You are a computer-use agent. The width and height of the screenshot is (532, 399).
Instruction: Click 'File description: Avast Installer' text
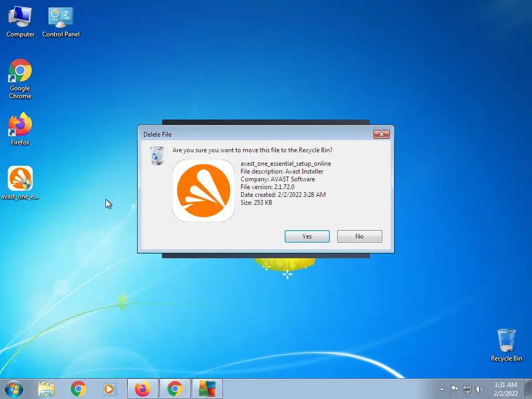coord(282,171)
